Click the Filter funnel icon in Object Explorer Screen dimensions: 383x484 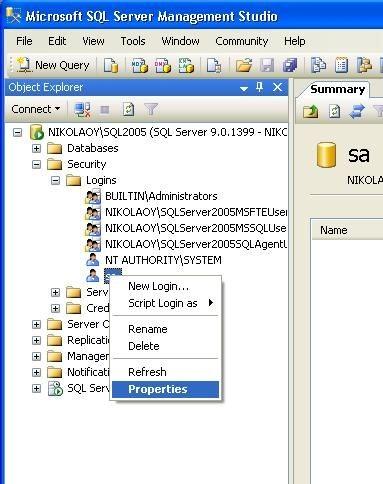point(151,109)
